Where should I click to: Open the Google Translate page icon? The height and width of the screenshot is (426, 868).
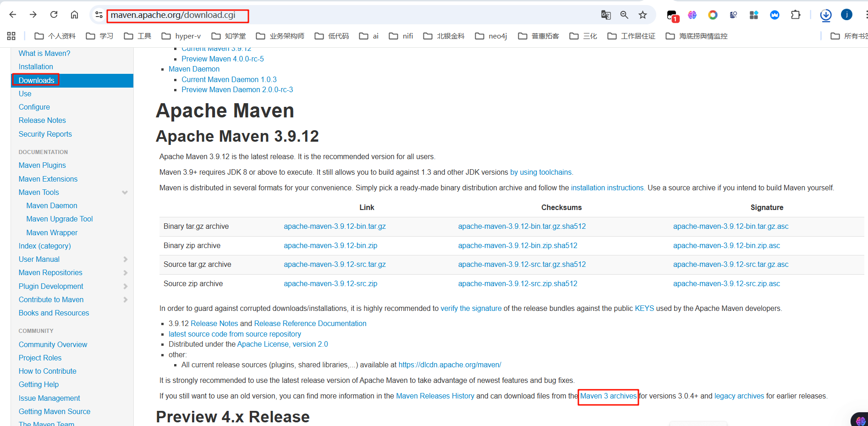[x=606, y=15]
